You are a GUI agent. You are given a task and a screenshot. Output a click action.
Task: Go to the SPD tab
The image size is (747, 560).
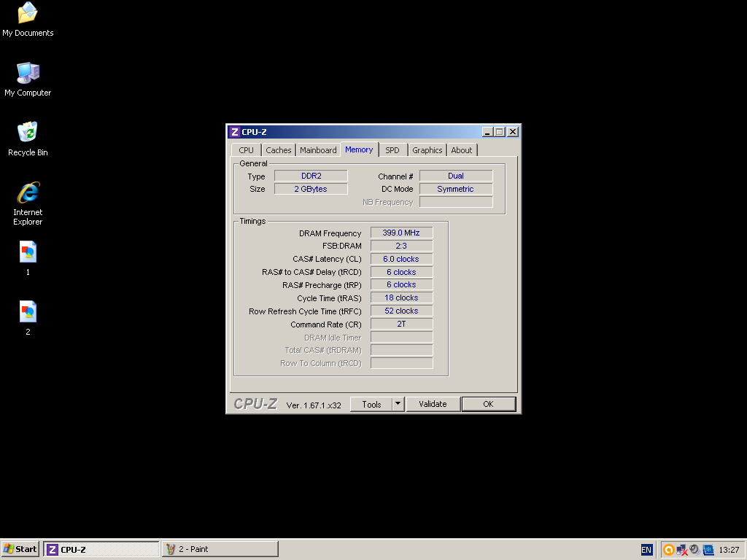point(392,150)
